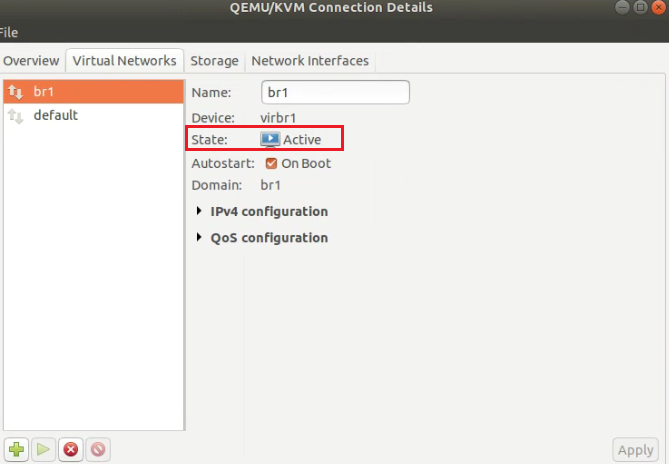Click the Device: label
Viewport: 669px width, 464px height.
(x=213, y=118)
